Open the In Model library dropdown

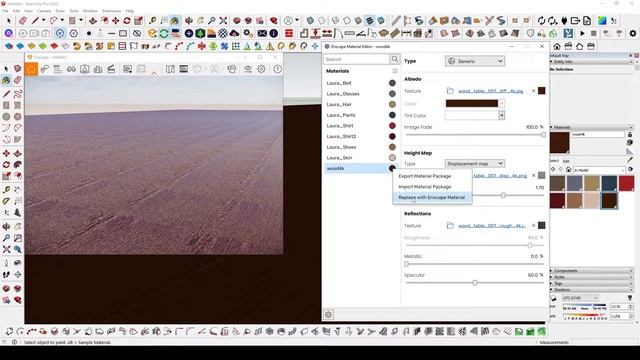point(599,170)
